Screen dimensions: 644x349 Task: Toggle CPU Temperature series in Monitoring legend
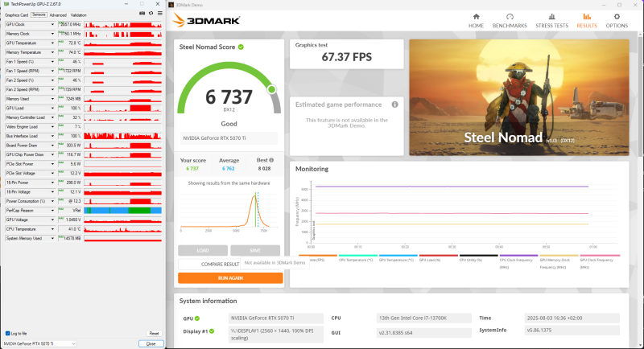[x=357, y=257]
